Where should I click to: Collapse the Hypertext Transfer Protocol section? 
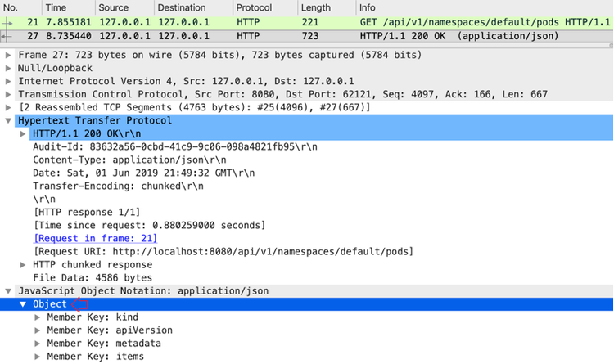[x=8, y=120]
